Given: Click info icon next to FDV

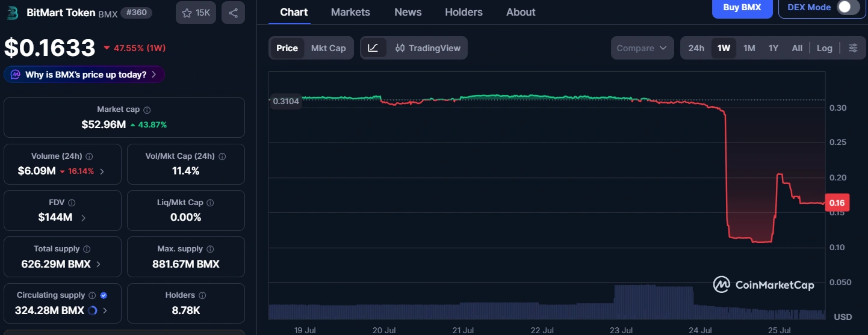Looking at the screenshot, I should tap(72, 203).
